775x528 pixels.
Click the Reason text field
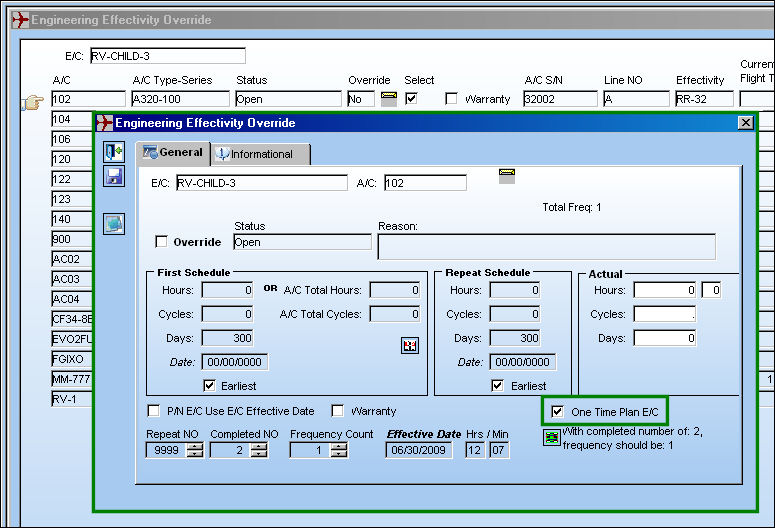click(547, 246)
